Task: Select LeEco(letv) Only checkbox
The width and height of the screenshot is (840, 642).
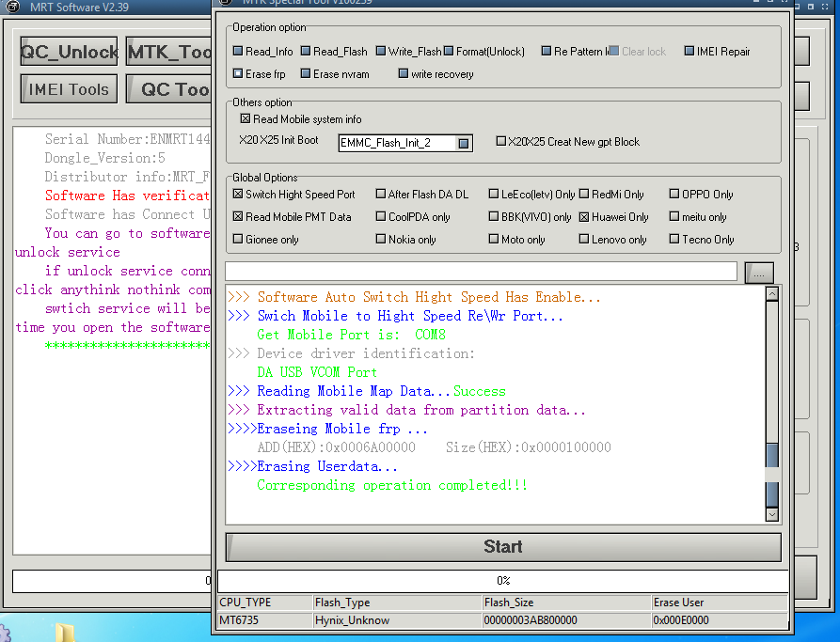Action: [x=494, y=194]
